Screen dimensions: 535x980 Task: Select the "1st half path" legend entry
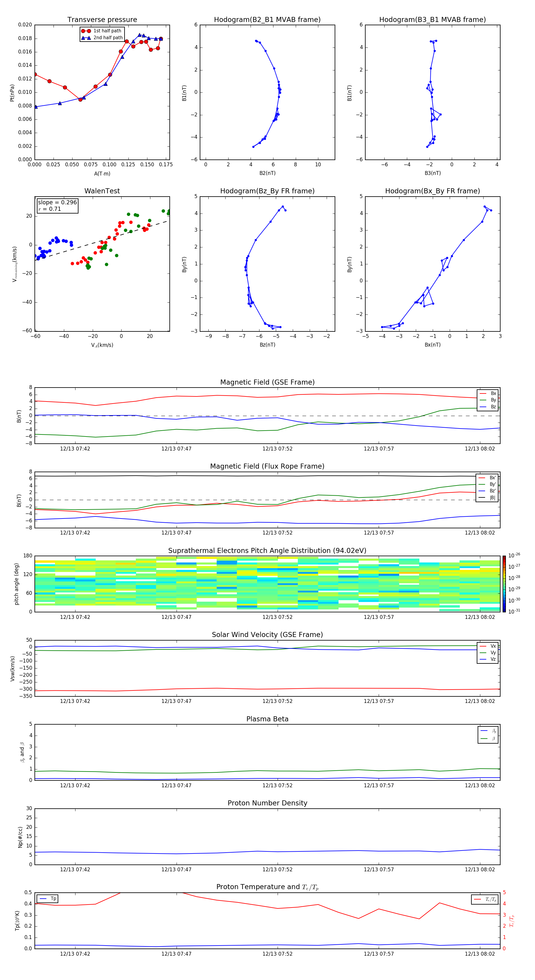pyautogui.click(x=101, y=31)
